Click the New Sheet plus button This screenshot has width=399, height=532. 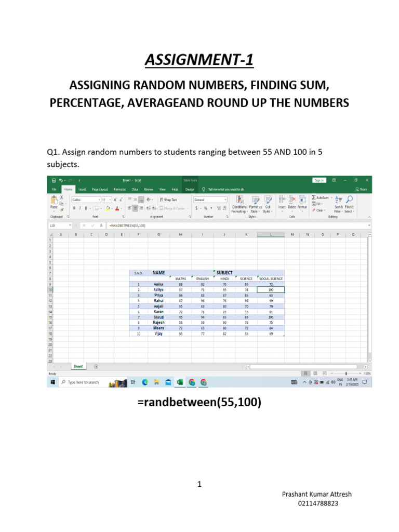96,366
